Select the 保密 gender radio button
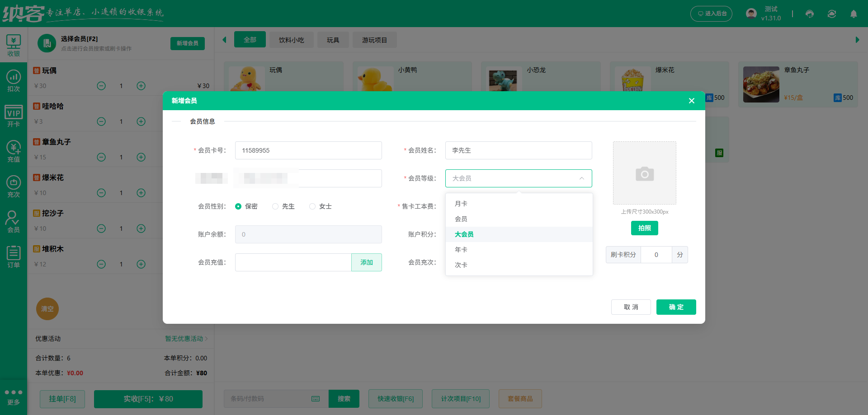 [x=238, y=206]
